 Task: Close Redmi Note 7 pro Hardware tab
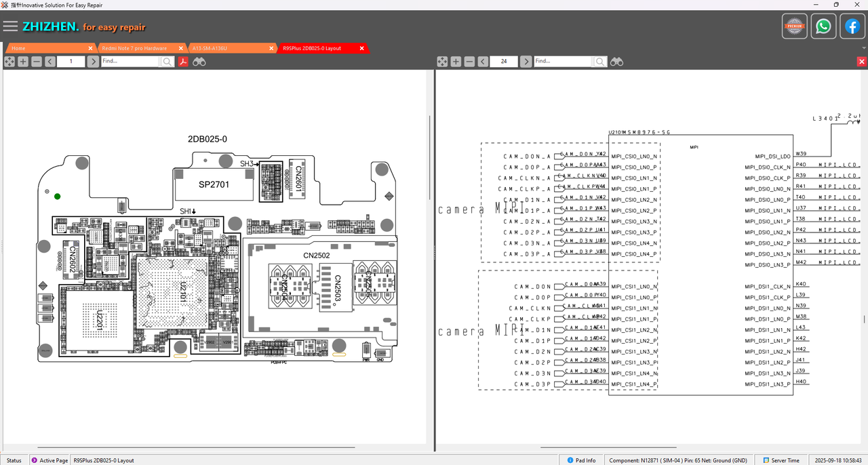[181, 48]
